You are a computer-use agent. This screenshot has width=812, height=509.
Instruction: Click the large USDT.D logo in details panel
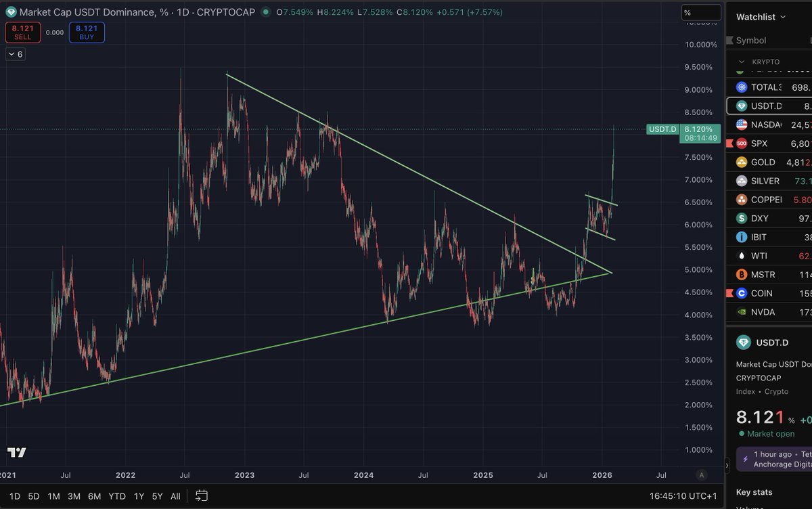pos(745,343)
